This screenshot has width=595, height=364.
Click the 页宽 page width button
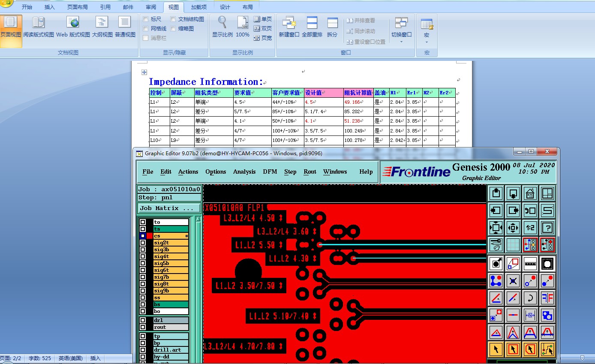pos(263,38)
